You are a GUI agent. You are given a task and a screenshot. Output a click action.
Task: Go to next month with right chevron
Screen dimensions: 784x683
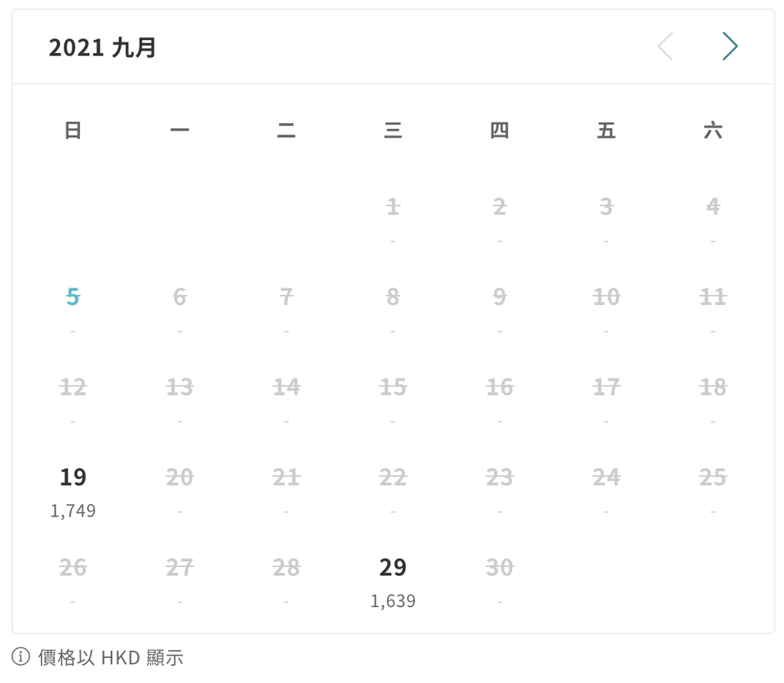pyautogui.click(x=729, y=47)
